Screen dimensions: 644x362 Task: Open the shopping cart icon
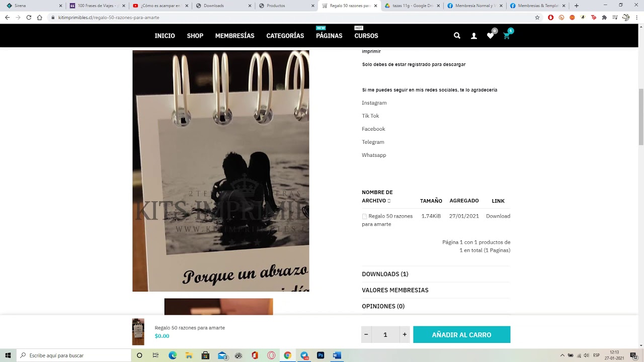click(x=507, y=36)
